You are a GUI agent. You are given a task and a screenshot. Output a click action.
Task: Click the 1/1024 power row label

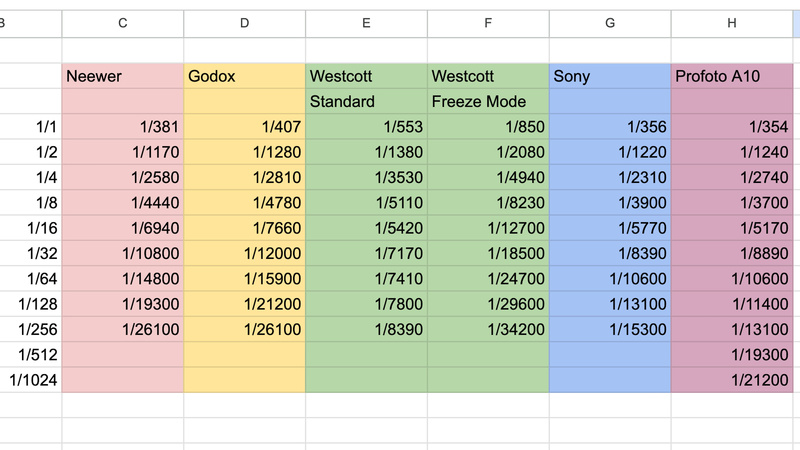(x=32, y=380)
